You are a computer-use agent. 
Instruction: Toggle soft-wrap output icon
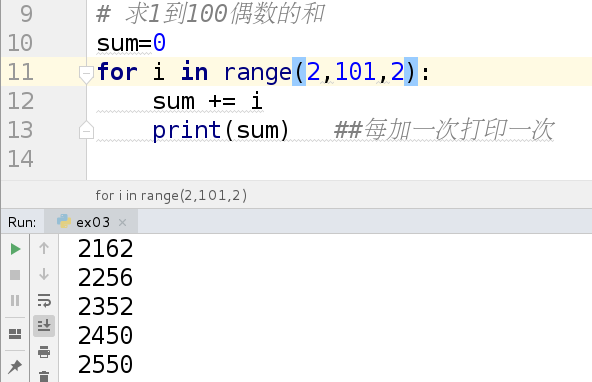[44, 300]
